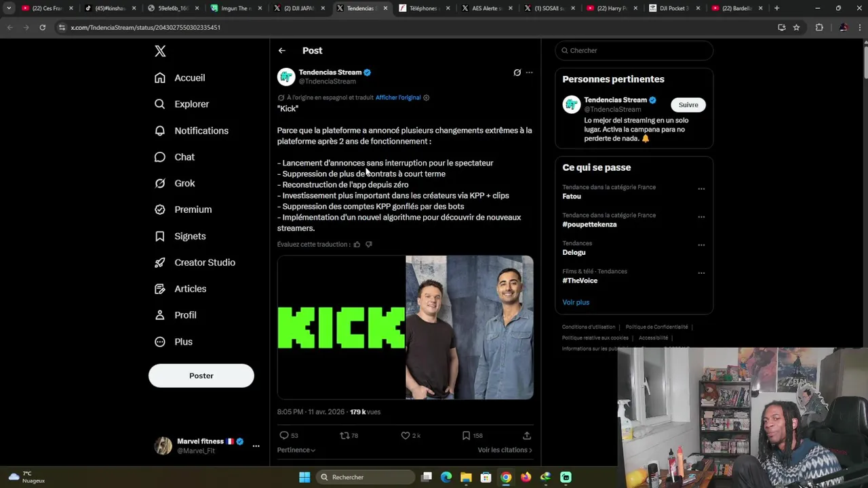This screenshot has width=868, height=488.
Task: Bookmark this page with star icon
Action: 796,27
